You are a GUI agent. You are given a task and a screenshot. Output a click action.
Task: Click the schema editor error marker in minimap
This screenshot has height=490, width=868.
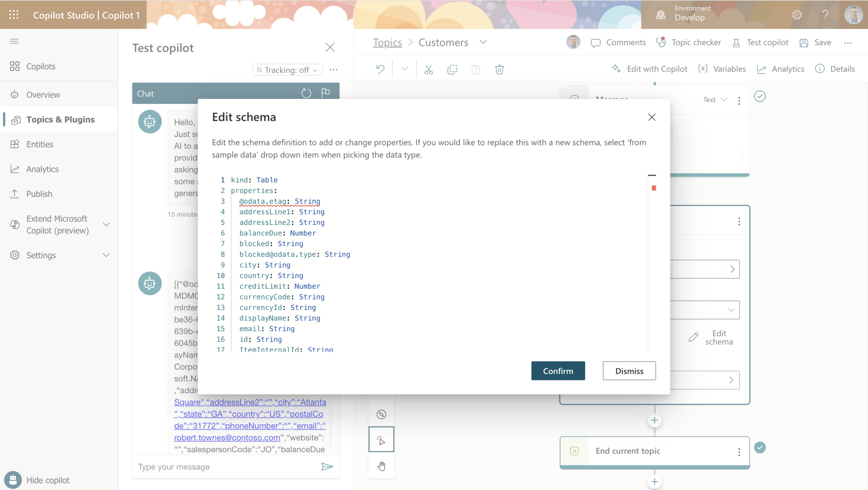click(654, 188)
